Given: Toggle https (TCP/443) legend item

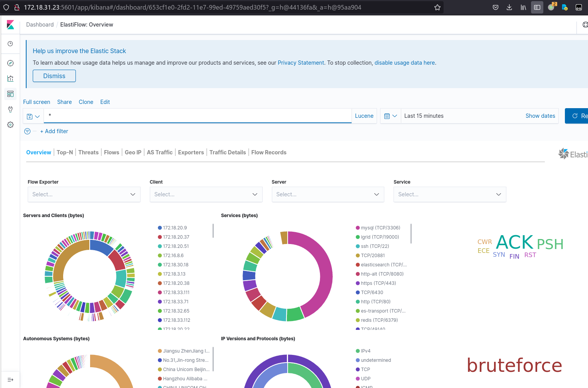Looking at the screenshot, I should 376,283.
